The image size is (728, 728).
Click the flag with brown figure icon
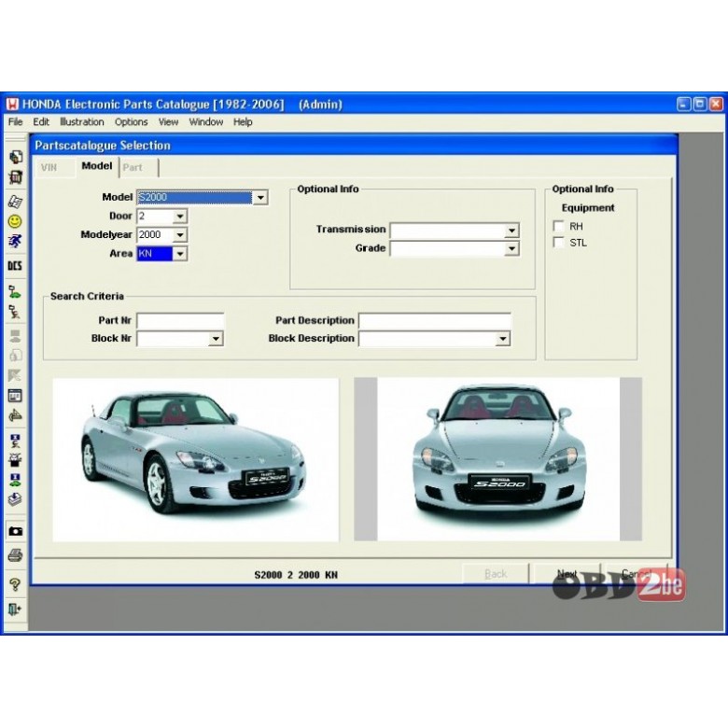[x=15, y=312]
